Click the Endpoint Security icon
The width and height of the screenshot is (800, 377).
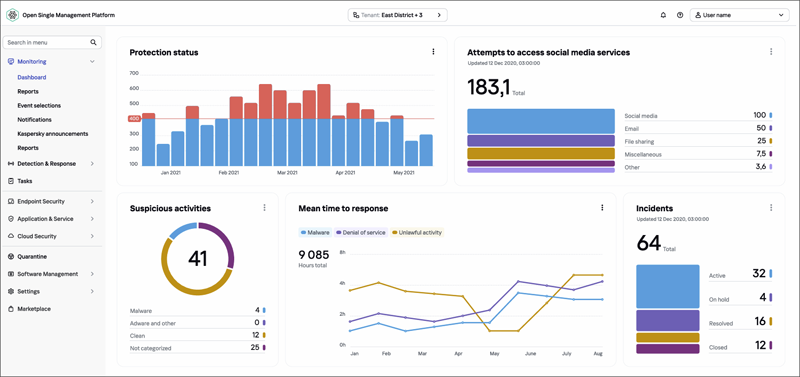pyautogui.click(x=11, y=202)
